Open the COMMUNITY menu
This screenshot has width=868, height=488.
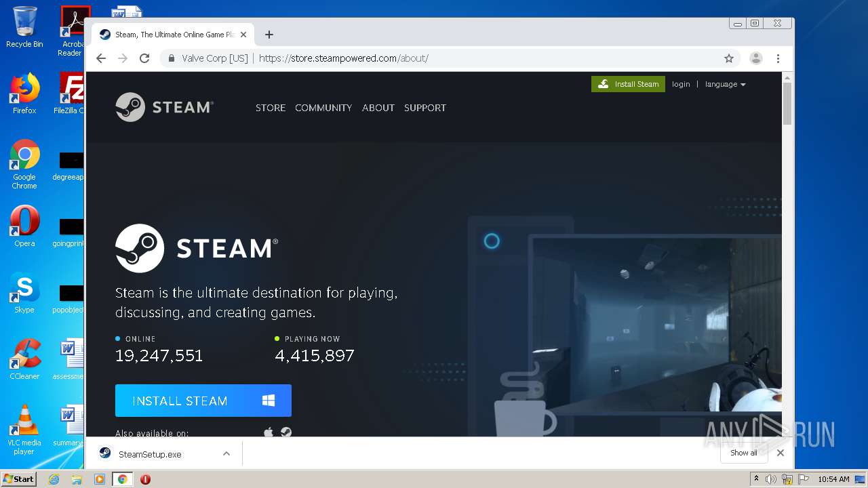click(x=323, y=108)
